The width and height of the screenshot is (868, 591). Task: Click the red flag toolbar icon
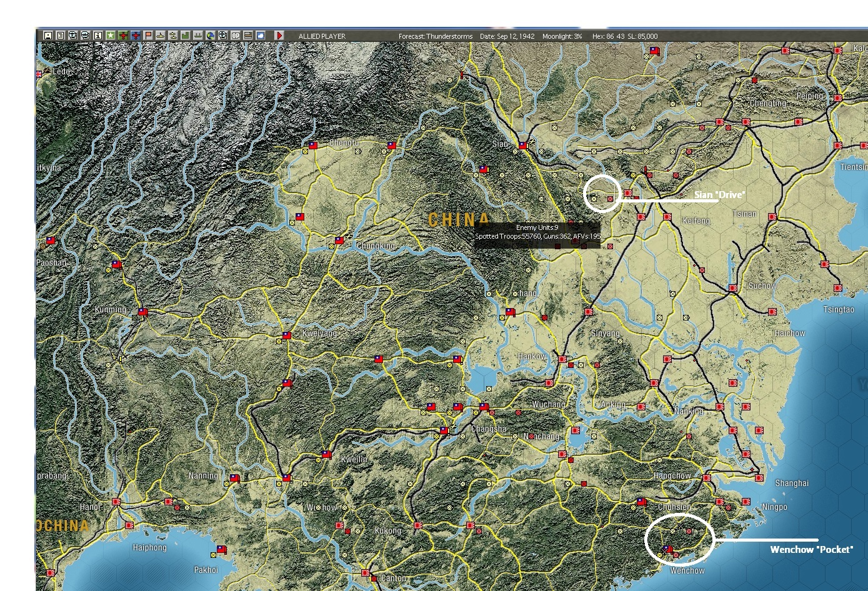point(148,36)
